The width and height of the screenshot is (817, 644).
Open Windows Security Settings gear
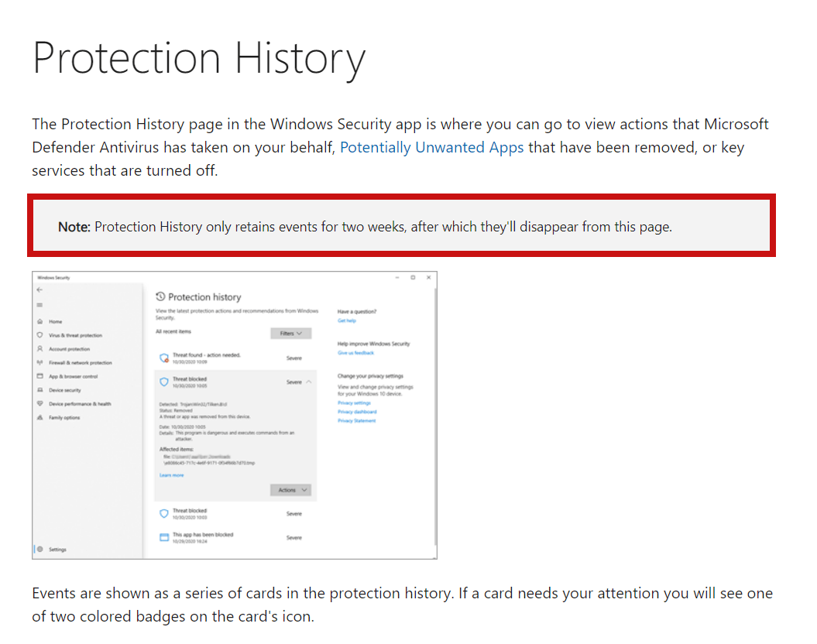click(41, 547)
